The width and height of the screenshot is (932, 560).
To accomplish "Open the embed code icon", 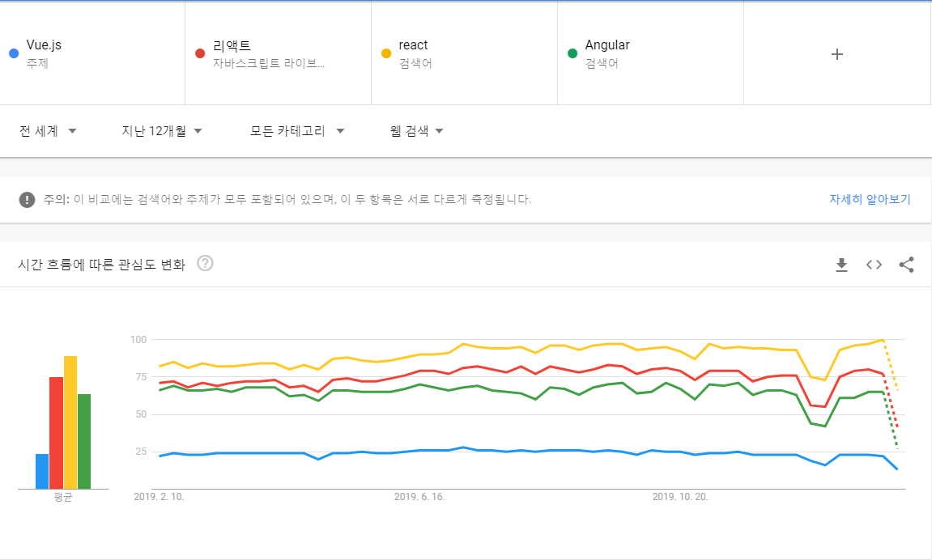I will tap(874, 265).
